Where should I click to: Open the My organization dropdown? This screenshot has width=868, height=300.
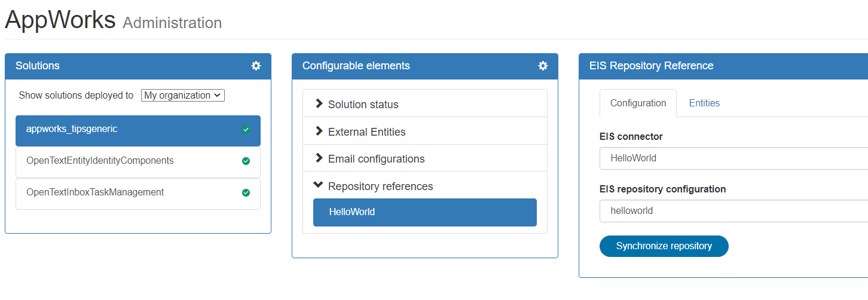(183, 95)
